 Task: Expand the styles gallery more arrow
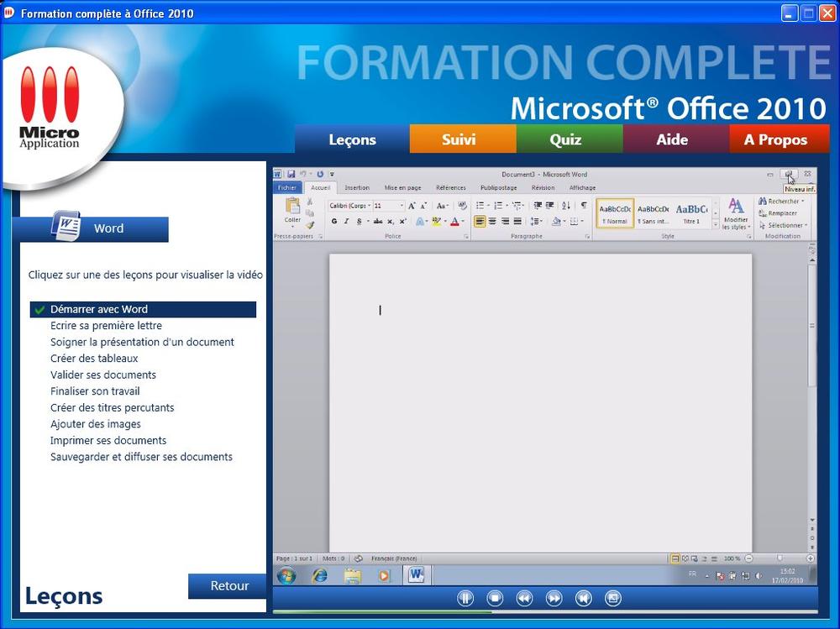click(716, 224)
